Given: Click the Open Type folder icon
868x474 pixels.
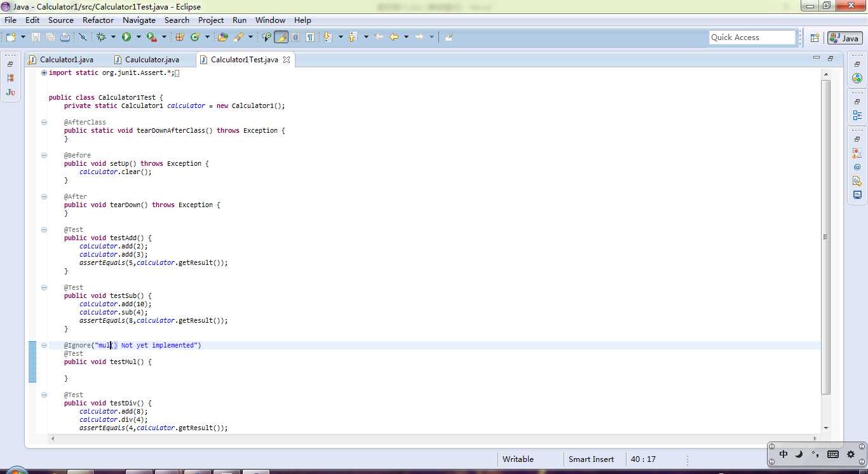Looking at the screenshot, I should point(222,37).
